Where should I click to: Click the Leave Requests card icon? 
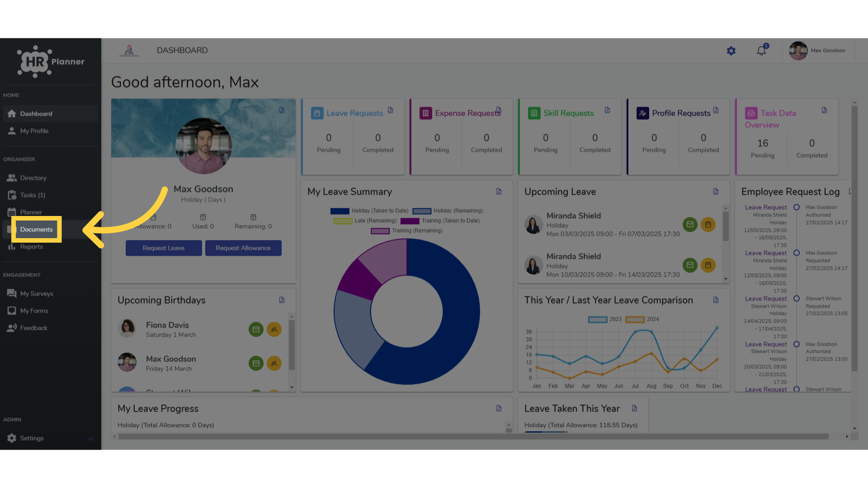click(317, 113)
